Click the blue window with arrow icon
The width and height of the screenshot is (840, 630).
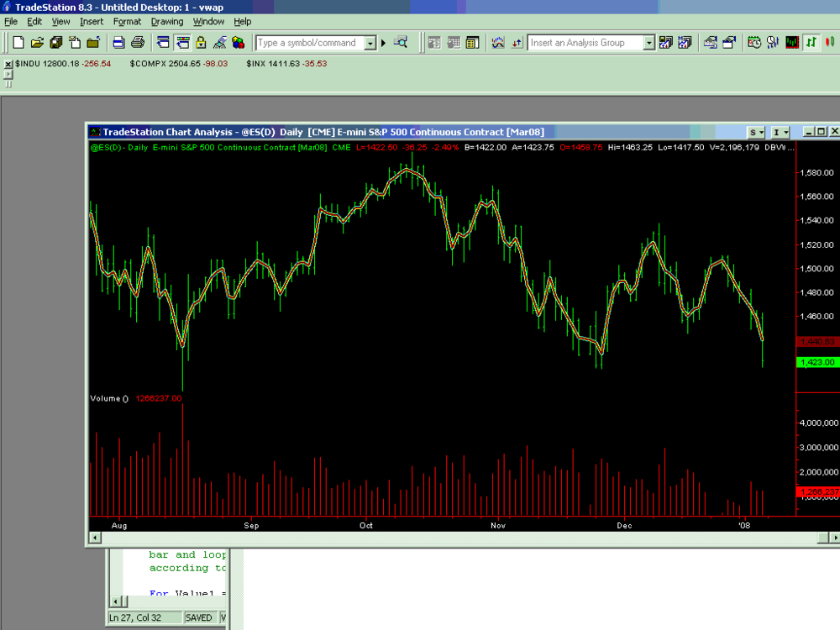pyautogui.click(x=163, y=43)
